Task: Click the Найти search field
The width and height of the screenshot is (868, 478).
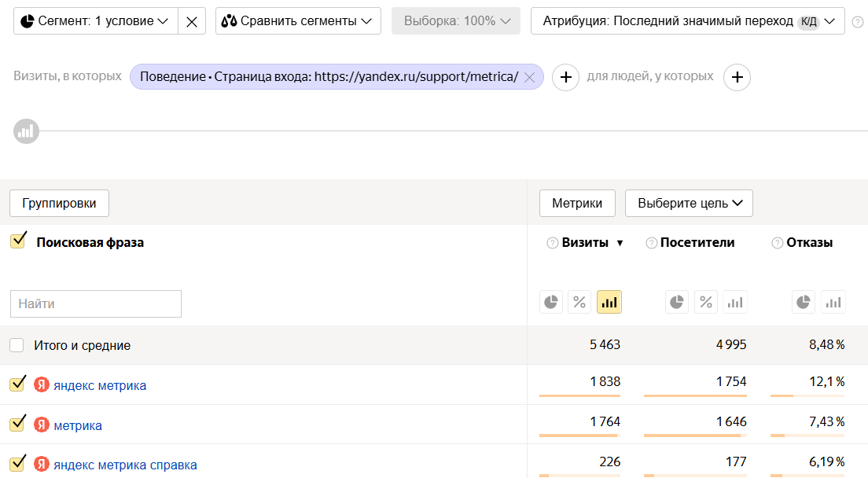Action: pyautogui.click(x=96, y=303)
